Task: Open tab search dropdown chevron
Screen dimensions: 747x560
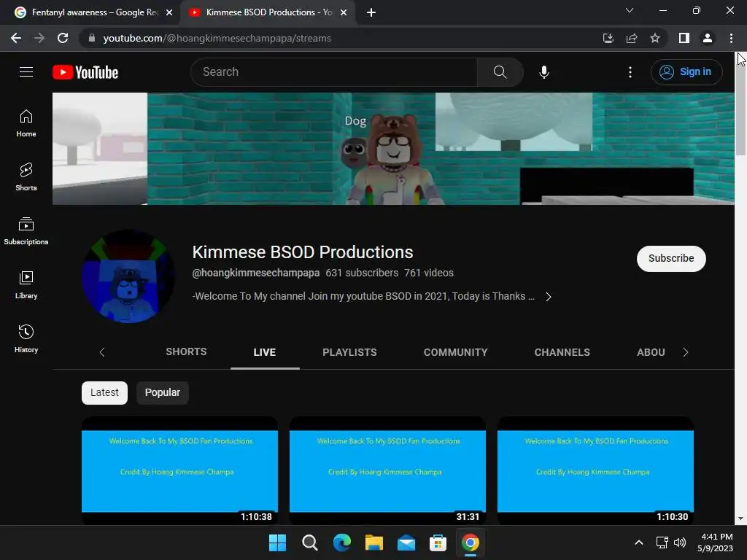Action: click(x=630, y=10)
